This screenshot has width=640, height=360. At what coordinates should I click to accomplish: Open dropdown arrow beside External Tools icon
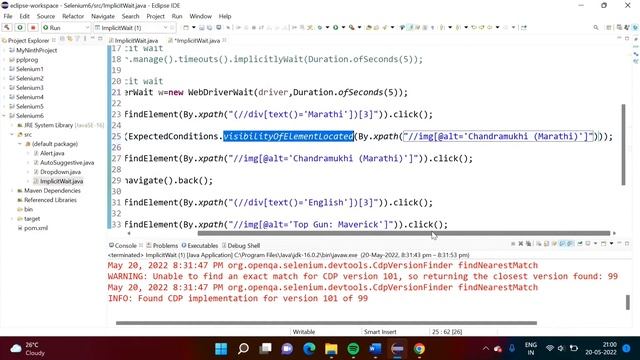[360, 27]
